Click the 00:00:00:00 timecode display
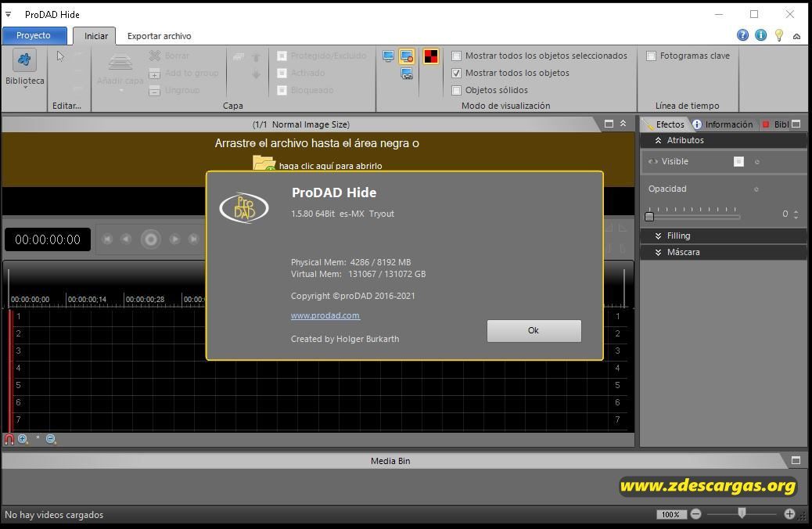The width and height of the screenshot is (812, 529). point(48,239)
